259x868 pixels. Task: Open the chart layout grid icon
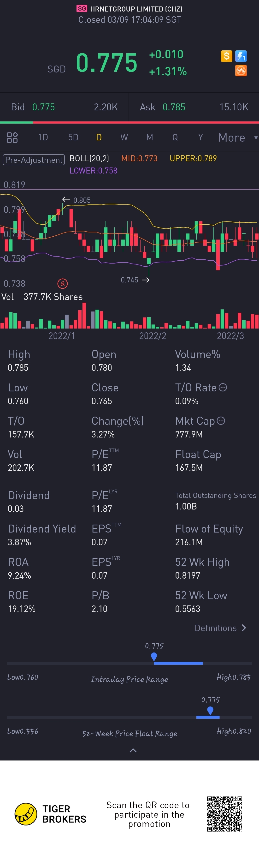[x=12, y=138]
